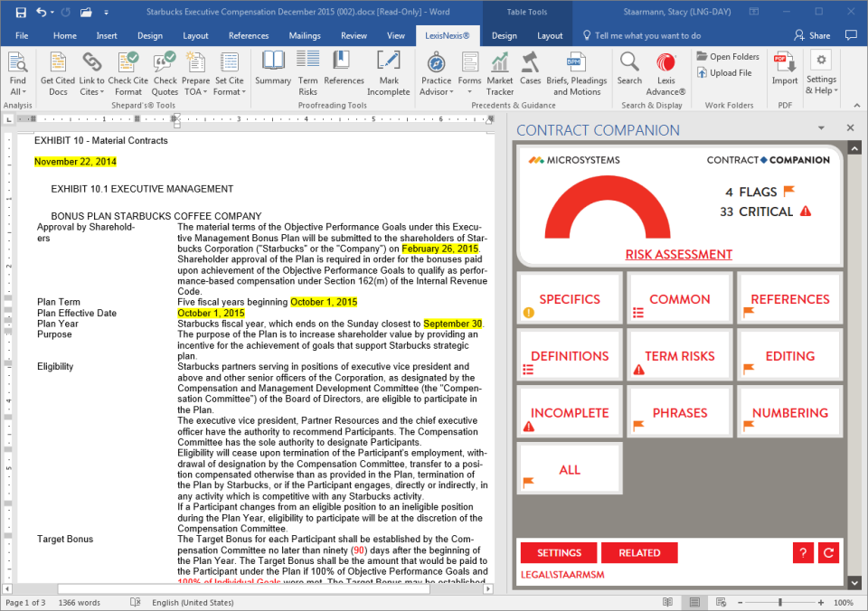Screen dimensions: 868x611
Task: Open the Summary proofreading tool
Action: click(272, 72)
